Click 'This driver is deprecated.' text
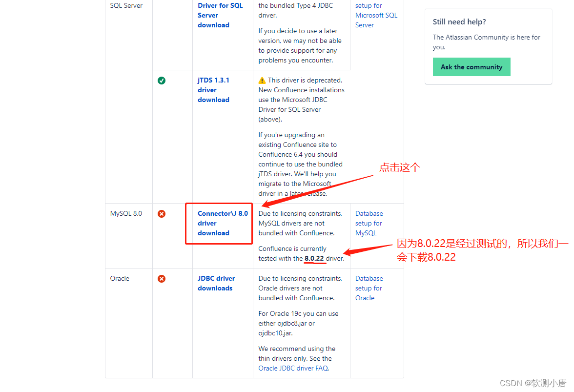 tap(305, 80)
